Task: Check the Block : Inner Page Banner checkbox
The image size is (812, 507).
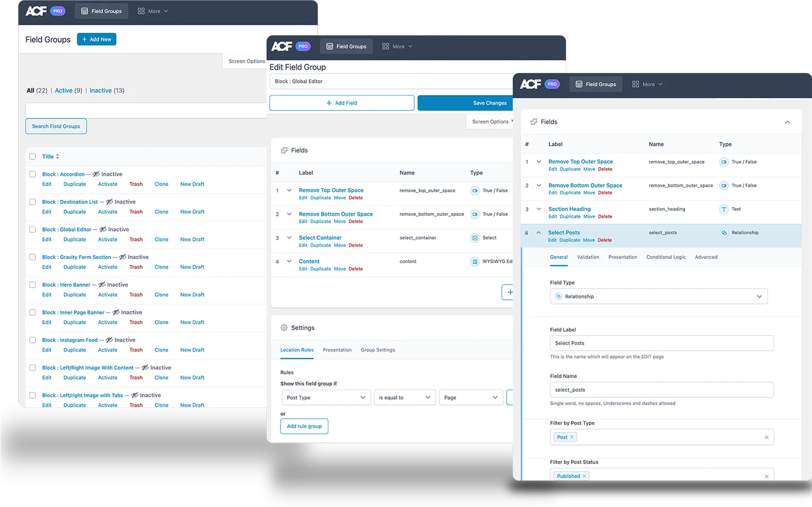Action: 33,312
